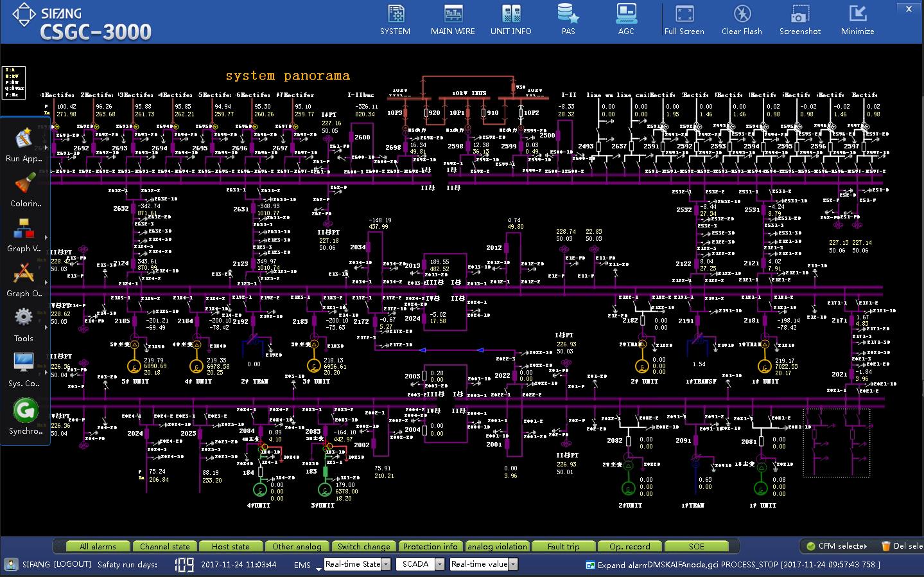
Task: Click the Synchro green sidebar icon
Action: [25, 411]
